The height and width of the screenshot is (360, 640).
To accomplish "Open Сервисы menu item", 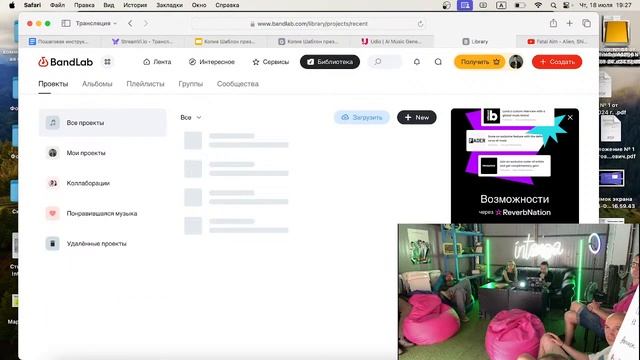I will point(271,62).
